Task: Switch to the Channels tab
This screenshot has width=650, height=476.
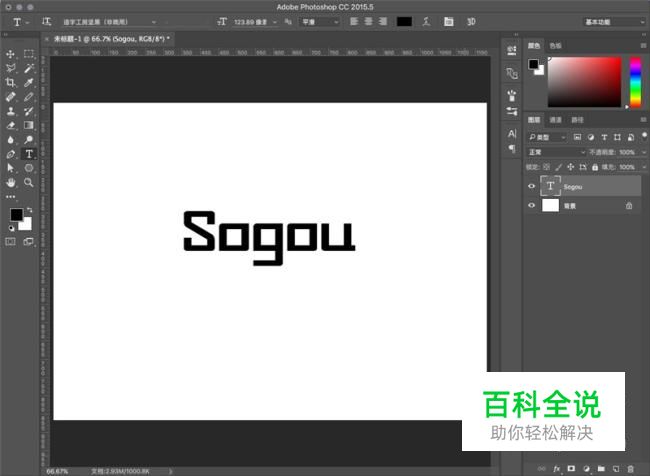Action: coord(555,120)
